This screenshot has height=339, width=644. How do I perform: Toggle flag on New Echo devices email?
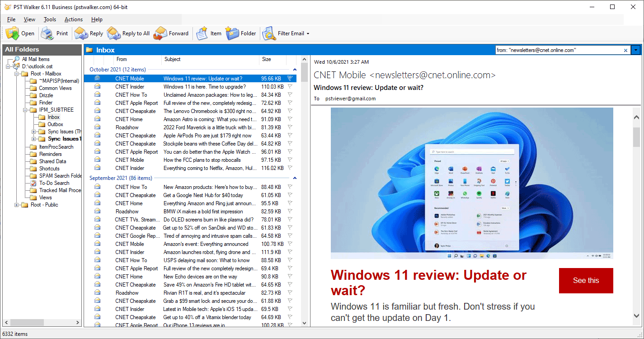coord(290,277)
